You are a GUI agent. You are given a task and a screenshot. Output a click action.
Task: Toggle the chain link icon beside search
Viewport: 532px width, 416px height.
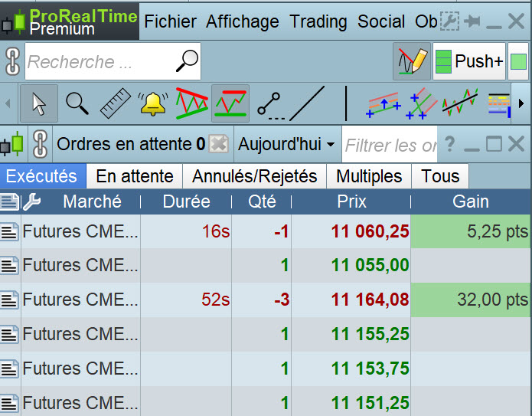pyautogui.click(x=12, y=61)
